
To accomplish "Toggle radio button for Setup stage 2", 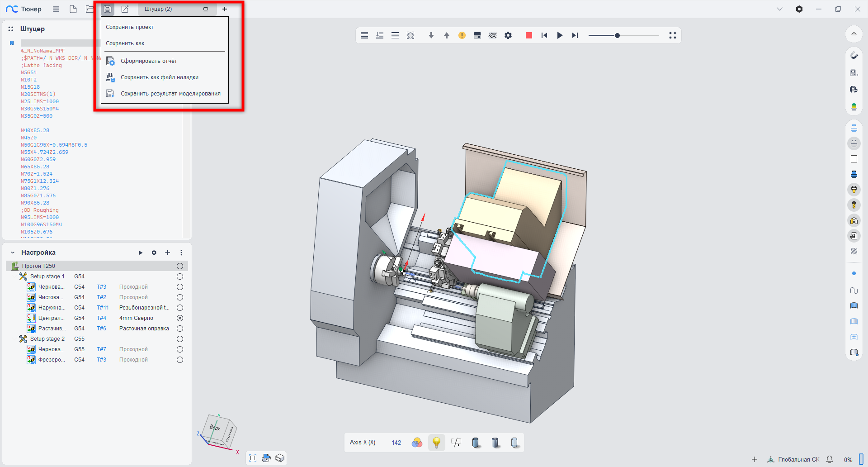I will click(180, 339).
